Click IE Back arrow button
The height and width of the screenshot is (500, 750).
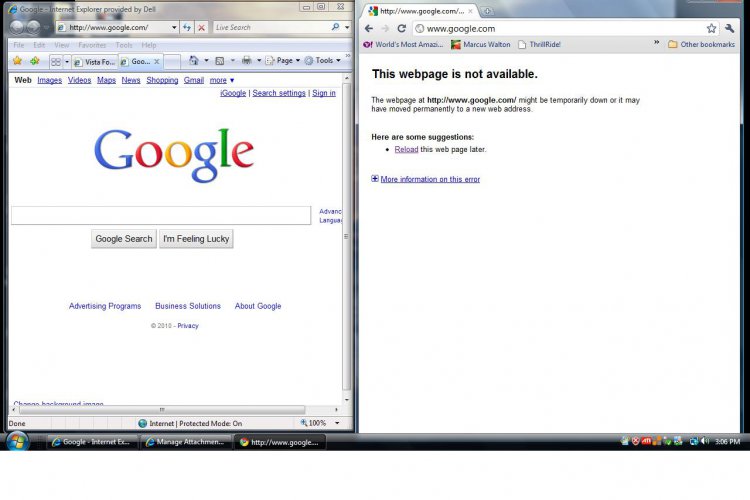coord(17,27)
